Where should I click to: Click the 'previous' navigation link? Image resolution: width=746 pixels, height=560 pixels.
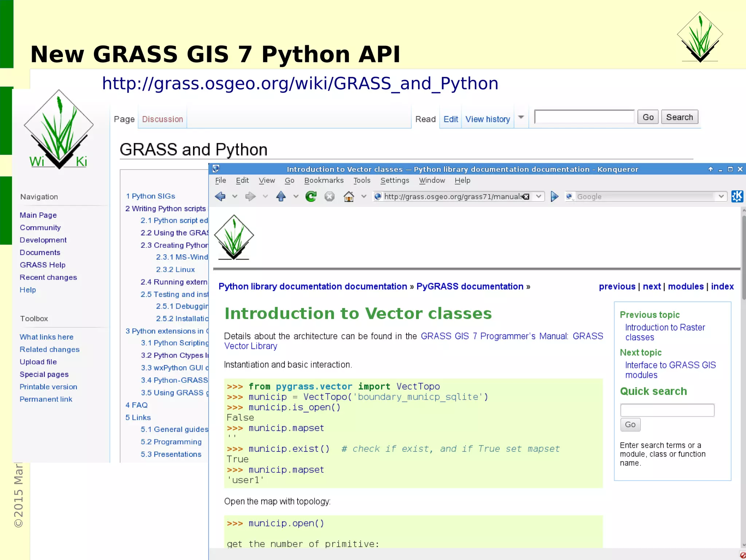[617, 286]
